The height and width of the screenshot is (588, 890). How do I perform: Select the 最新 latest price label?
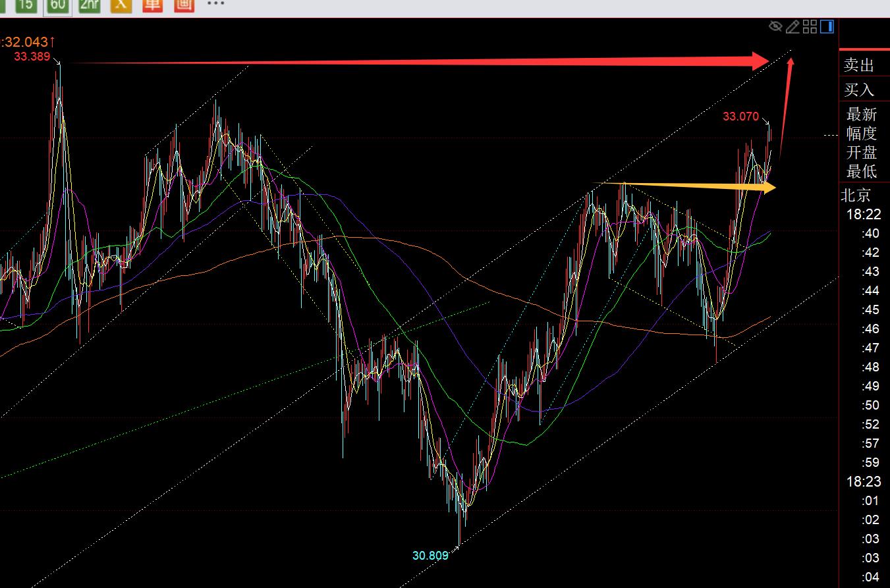[862, 114]
